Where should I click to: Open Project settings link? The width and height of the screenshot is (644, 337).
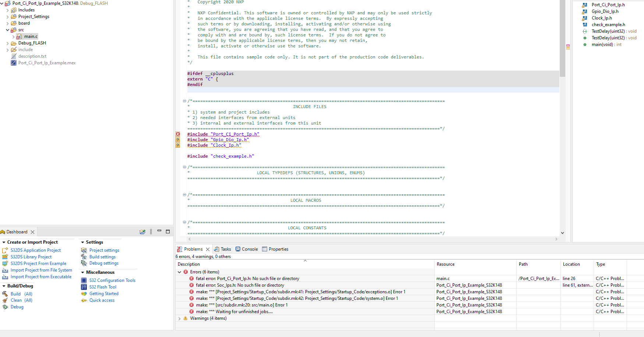(x=104, y=250)
